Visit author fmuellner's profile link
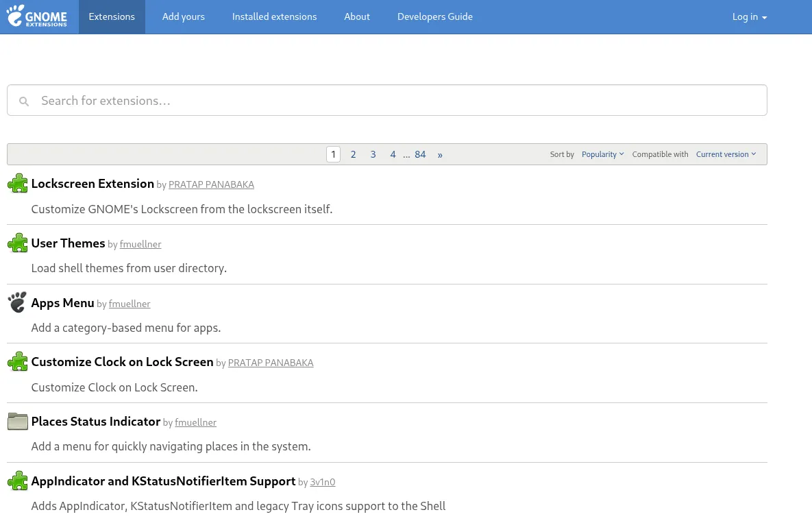 [x=140, y=244]
